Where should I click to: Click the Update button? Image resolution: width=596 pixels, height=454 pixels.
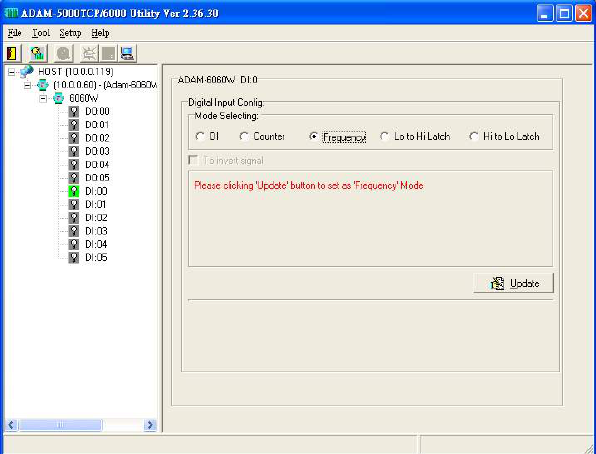pos(514,283)
